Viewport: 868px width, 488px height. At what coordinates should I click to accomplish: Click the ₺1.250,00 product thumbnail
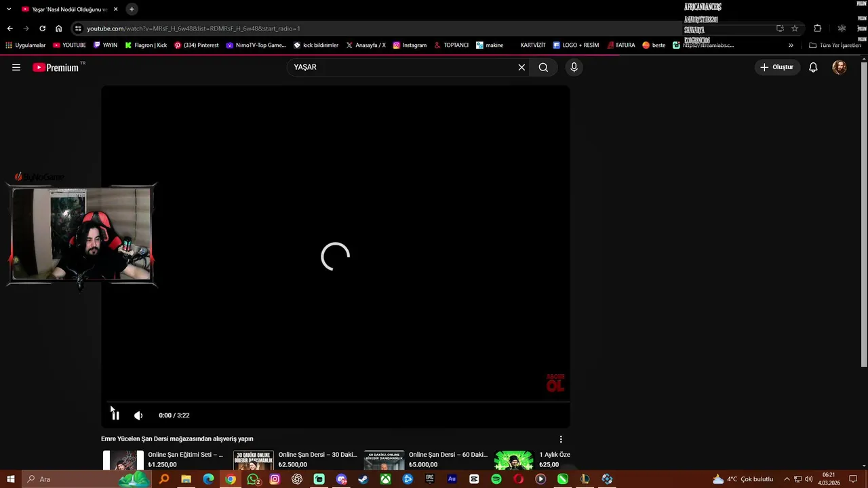(123, 460)
